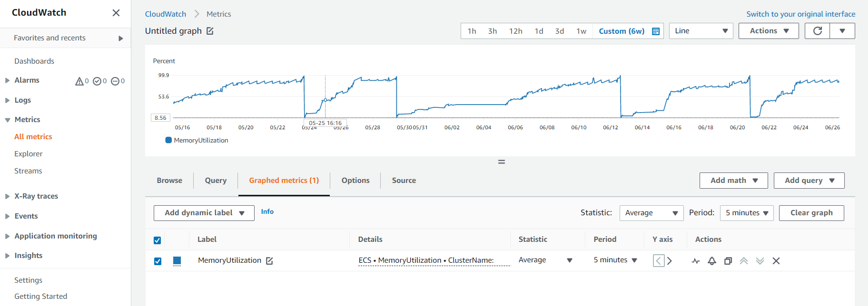
Task: Move MemoryUtilization metric down
Action: point(760,261)
